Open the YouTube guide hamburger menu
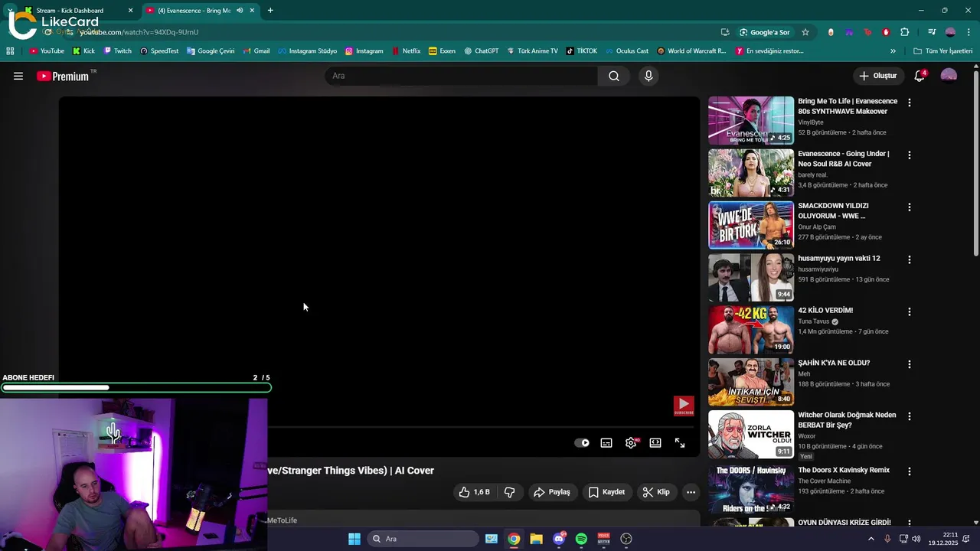This screenshot has height=551, width=980. [x=18, y=76]
